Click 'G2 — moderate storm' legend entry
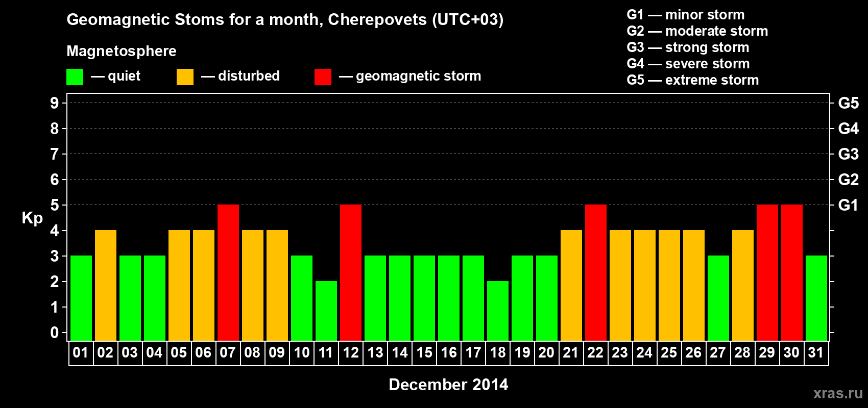Image resolution: width=868 pixels, height=408 pixels. 697,31
